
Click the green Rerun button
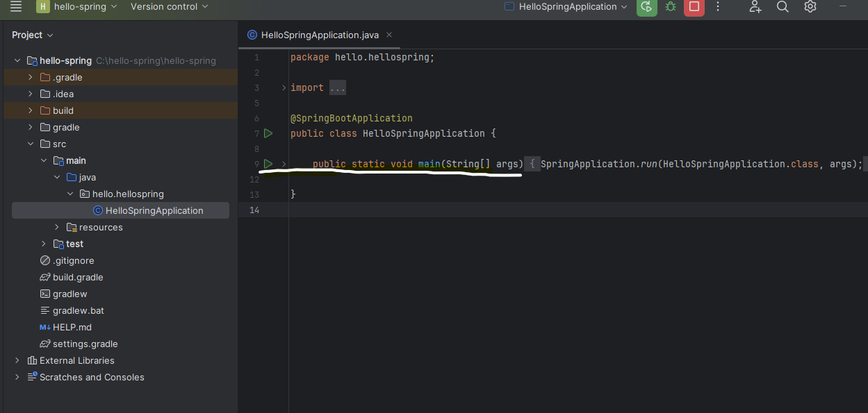click(x=646, y=7)
